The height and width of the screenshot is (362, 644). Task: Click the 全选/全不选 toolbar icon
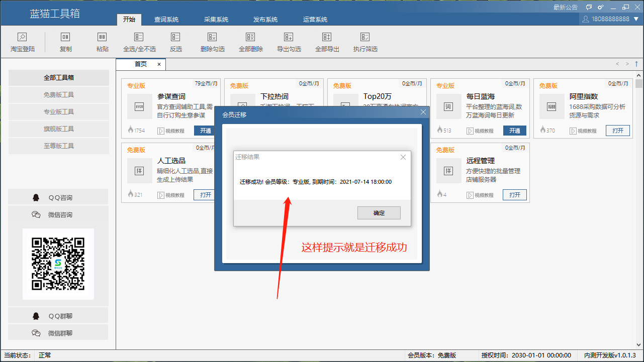click(x=139, y=37)
